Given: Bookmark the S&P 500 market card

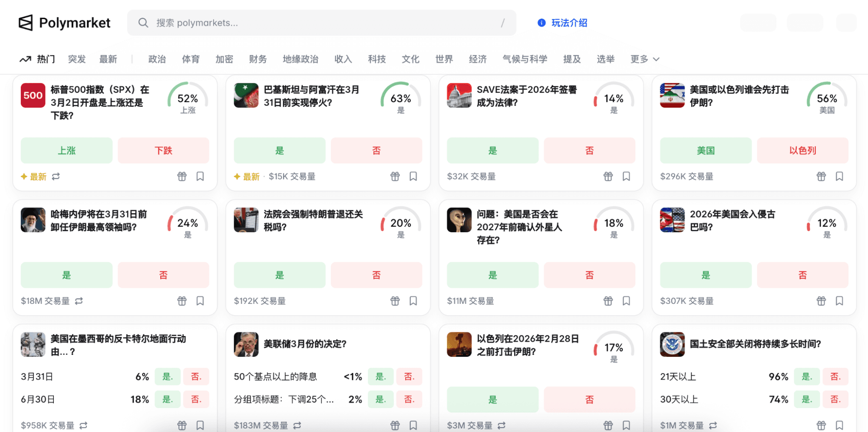Looking at the screenshot, I should [200, 176].
